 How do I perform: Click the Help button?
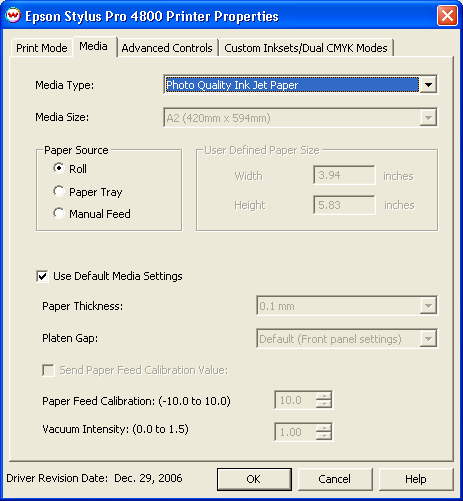pyautogui.click(x=416, y=479)
